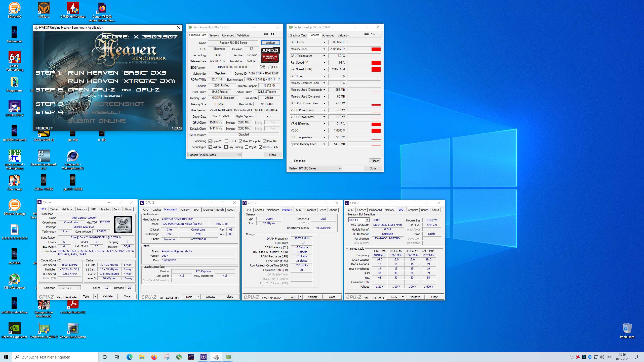Expand VRM Efficiency sensor dropdown
Image resolution: width=644 pixels, height=362 pixels.
324,124
